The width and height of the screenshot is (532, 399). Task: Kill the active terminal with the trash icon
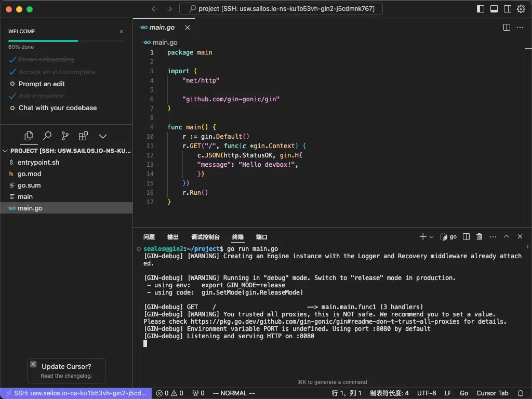point(479,236)
